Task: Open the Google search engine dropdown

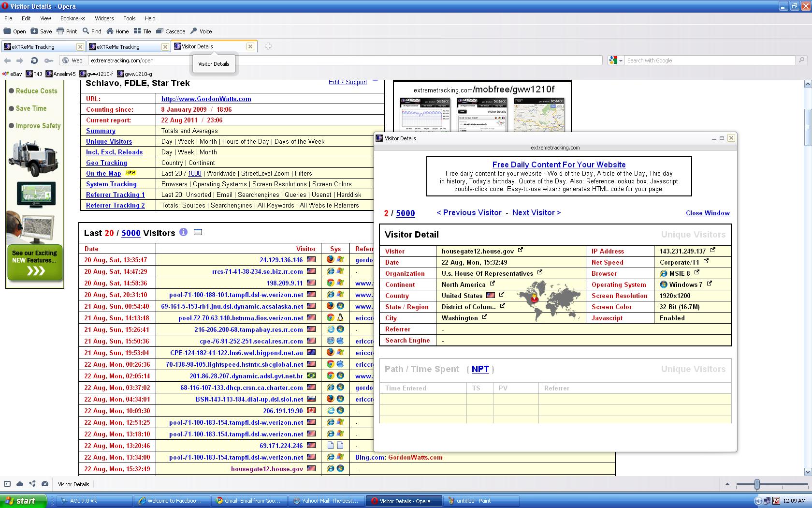Action: 616,60
